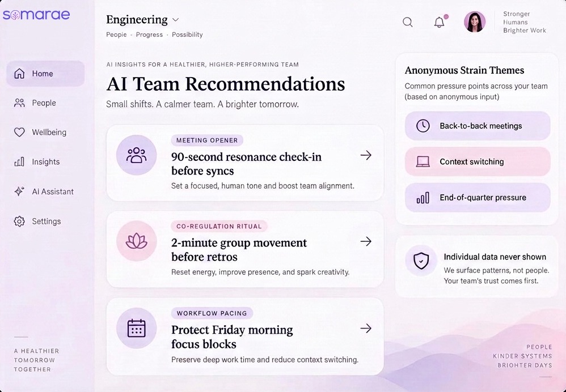The height and width of the screenshot is (392, 566).
Task: Click 'Progress' under Engineering
Action: [x=149, y=35]
